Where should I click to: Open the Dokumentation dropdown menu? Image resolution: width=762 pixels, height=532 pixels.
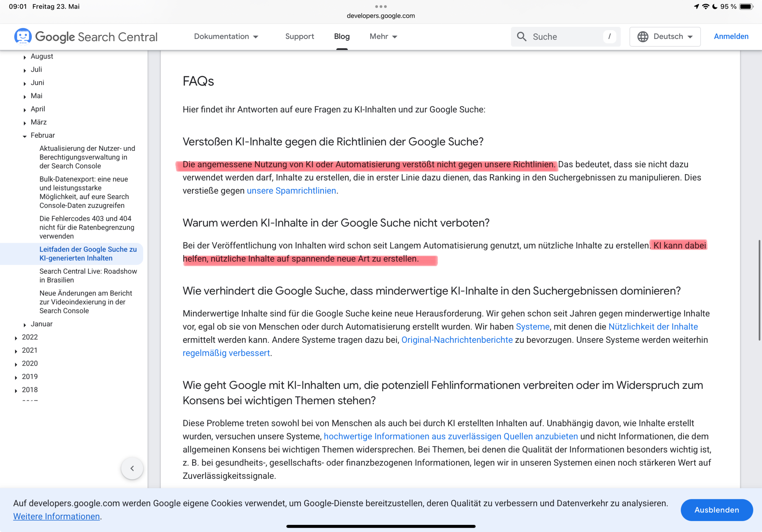pos(226,37)
